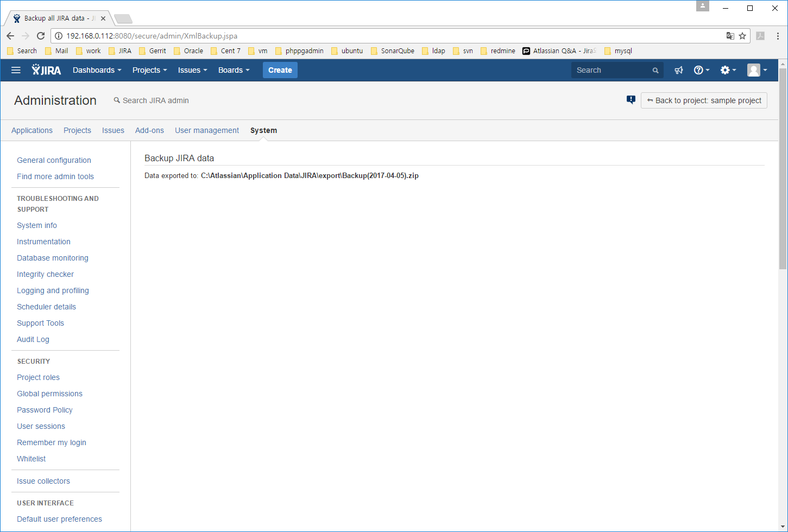Open the user profile avatar menu
The width and height of the screenshot is (788, 532).
pos(757,70)
